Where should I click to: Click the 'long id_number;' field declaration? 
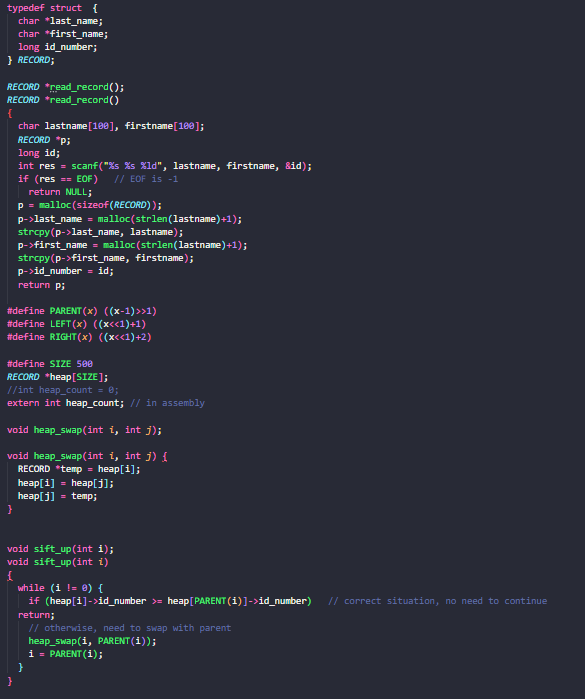(58, 47)
